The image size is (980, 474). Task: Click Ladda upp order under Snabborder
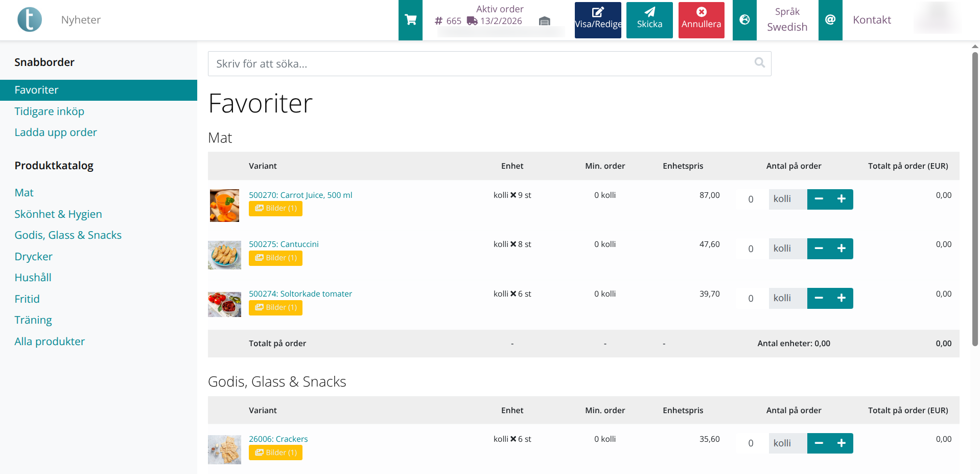pos(56,132)
